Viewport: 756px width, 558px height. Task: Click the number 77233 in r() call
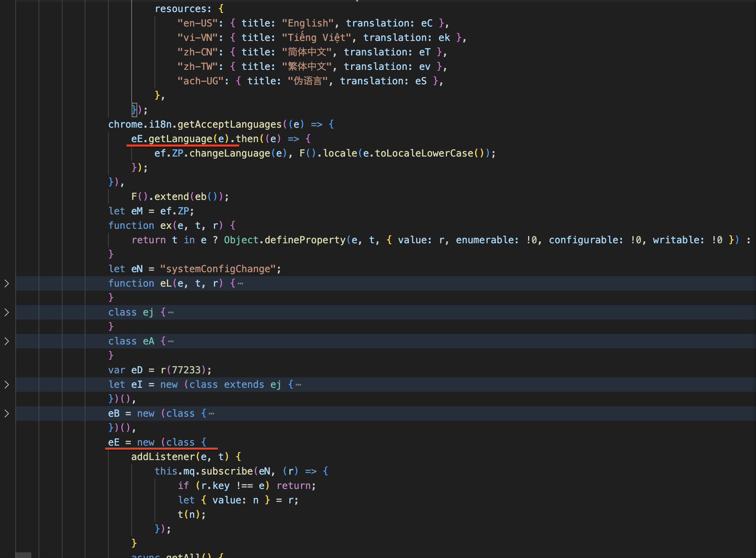[186, 370]
